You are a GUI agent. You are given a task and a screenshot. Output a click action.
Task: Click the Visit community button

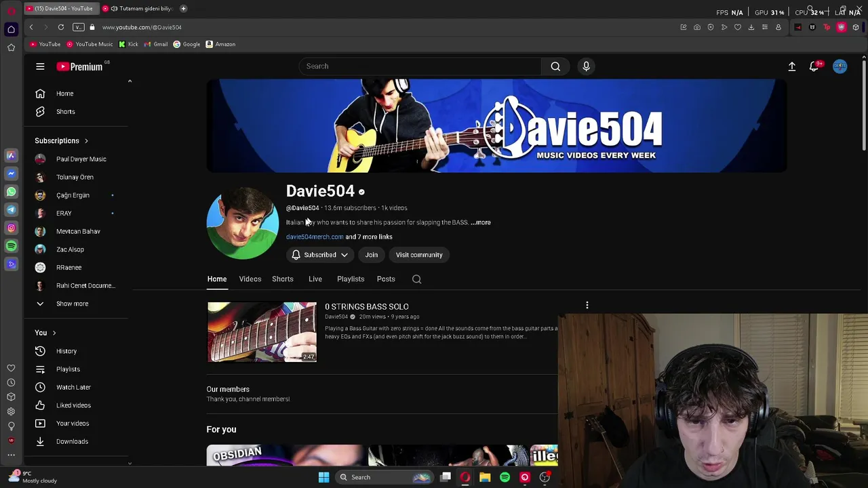tap(419, 255)
